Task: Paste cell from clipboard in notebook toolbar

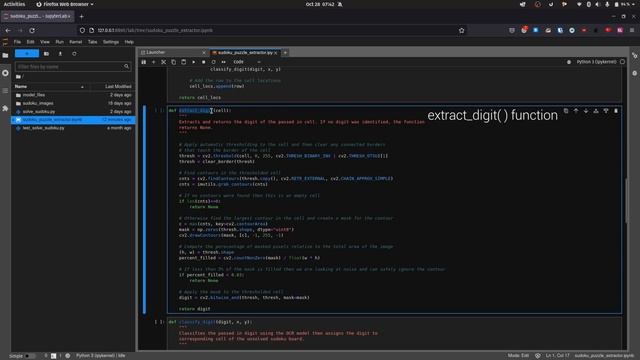Action: click(184, 62)
